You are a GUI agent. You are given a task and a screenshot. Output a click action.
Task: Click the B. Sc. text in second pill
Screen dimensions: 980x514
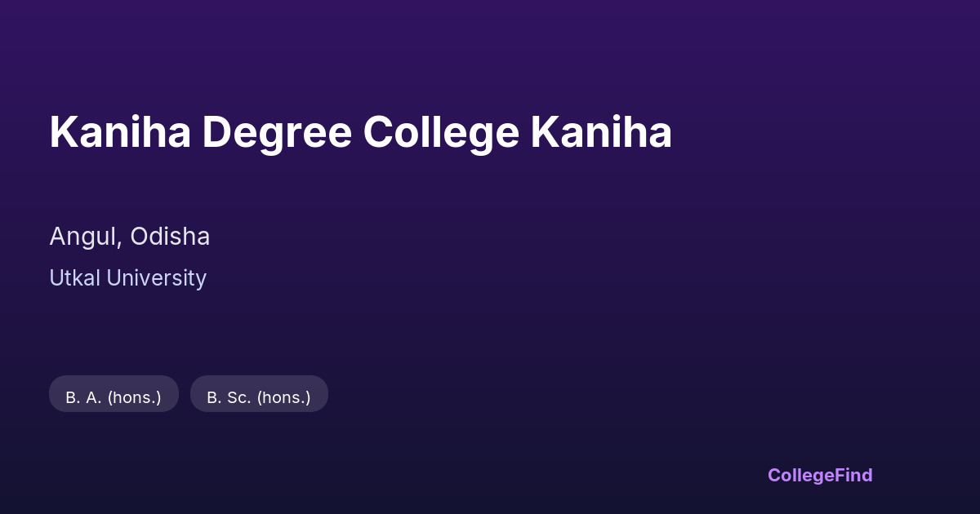point(229,398)
